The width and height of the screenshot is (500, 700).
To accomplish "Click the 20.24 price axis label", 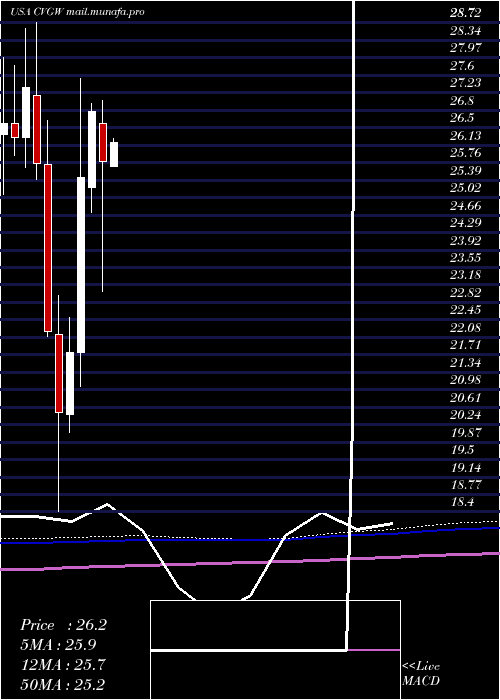I will coord(466,416).
